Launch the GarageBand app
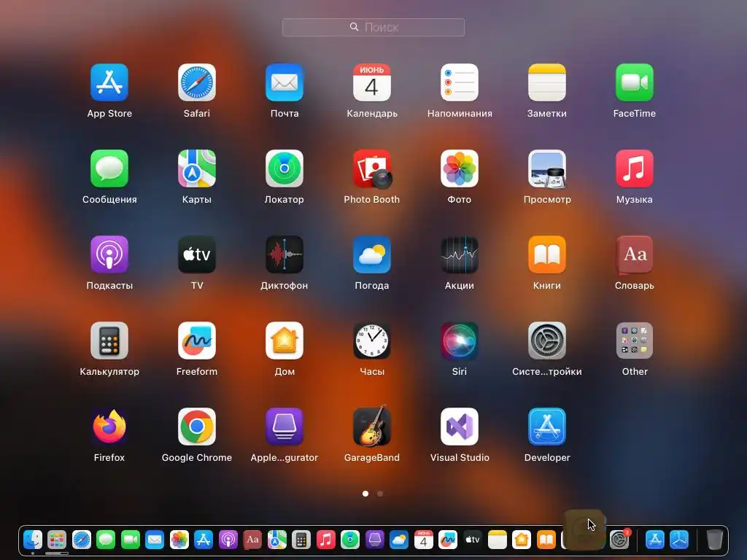This screenshot has width=747, height=560. pos(372,427)
